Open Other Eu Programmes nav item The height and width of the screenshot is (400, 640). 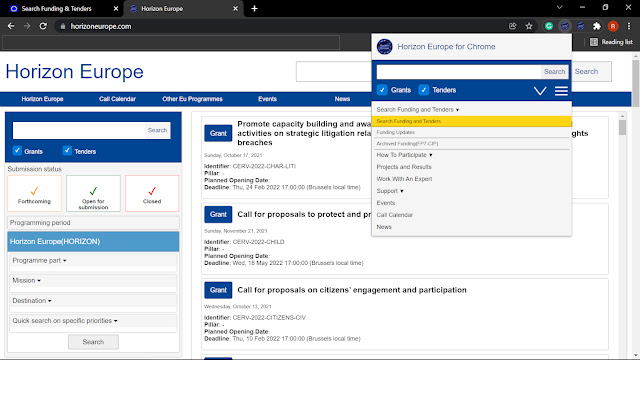coord(192,99)
